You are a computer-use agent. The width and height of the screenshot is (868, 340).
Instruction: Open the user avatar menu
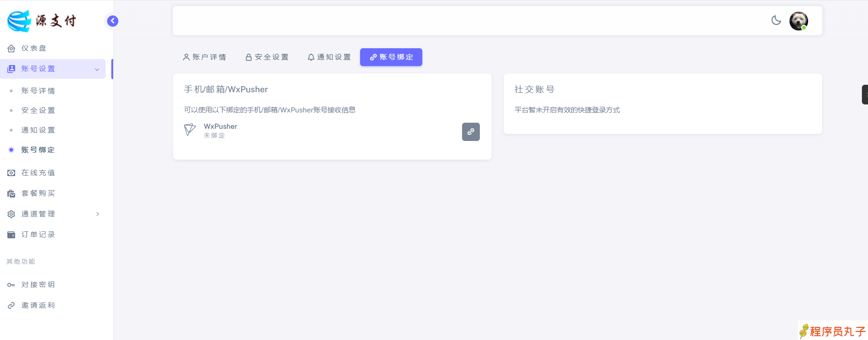pos(799,21)
